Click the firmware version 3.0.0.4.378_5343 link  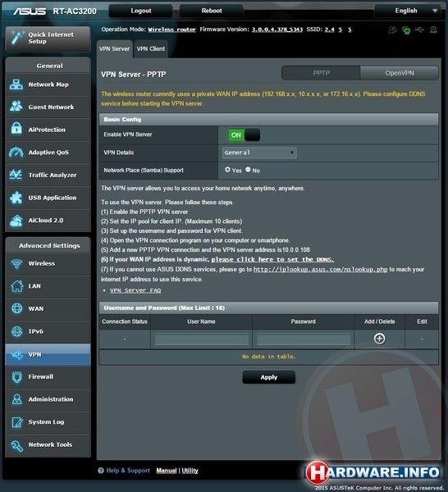tap(277, 30)
